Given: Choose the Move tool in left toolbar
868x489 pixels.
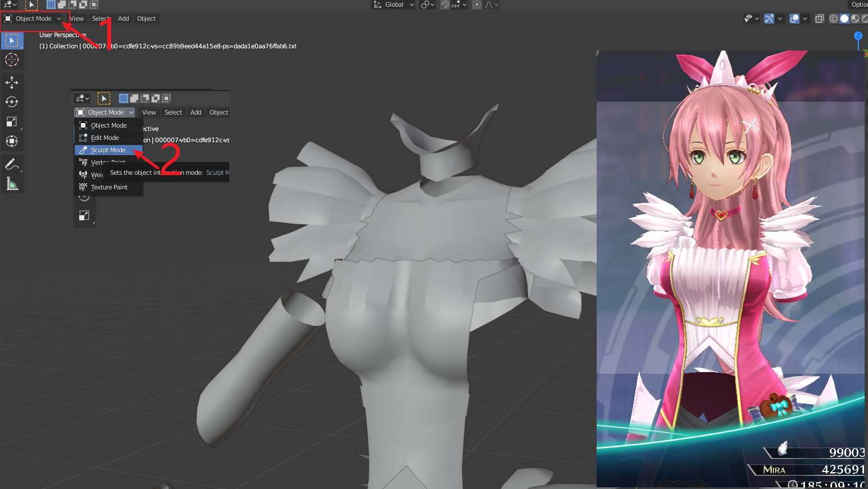Looking at the screenshot, I should click(x=12, y=82).
